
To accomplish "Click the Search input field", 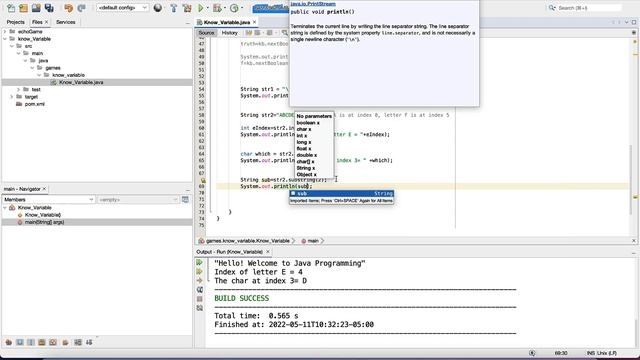I will pos(589,8).
